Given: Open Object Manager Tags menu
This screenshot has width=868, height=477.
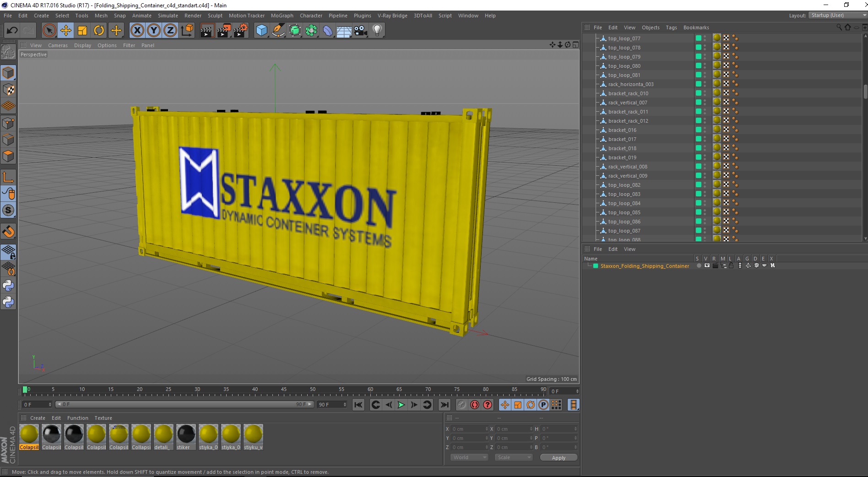Looking at the screenshot, I should (671, 27).
